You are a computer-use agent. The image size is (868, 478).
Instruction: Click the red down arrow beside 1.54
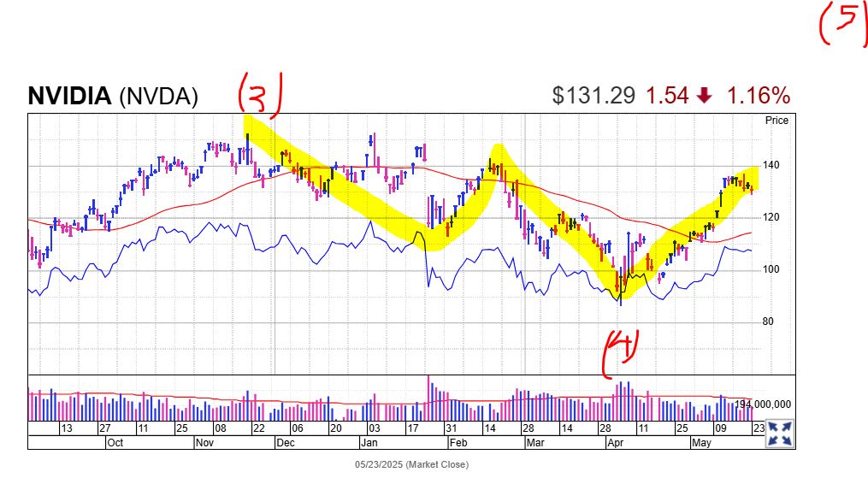click(x=705, y=96)
